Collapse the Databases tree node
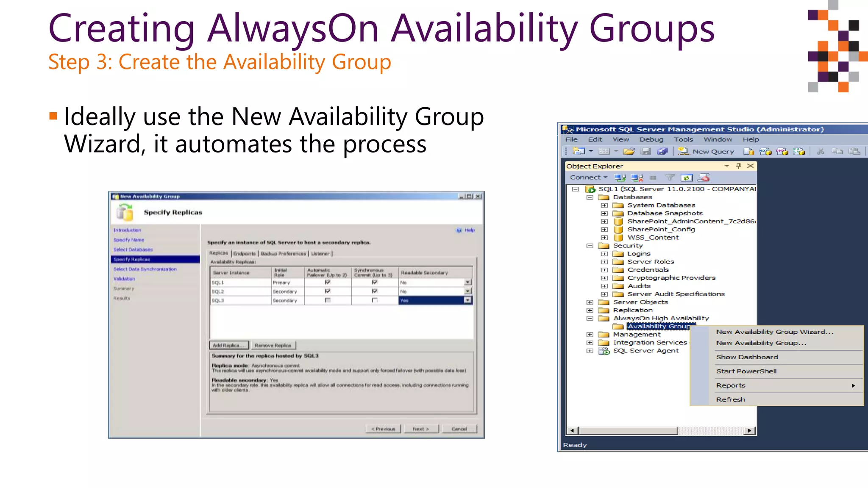The height and width of the screenshot is (488, 868). tap(590, 197)
